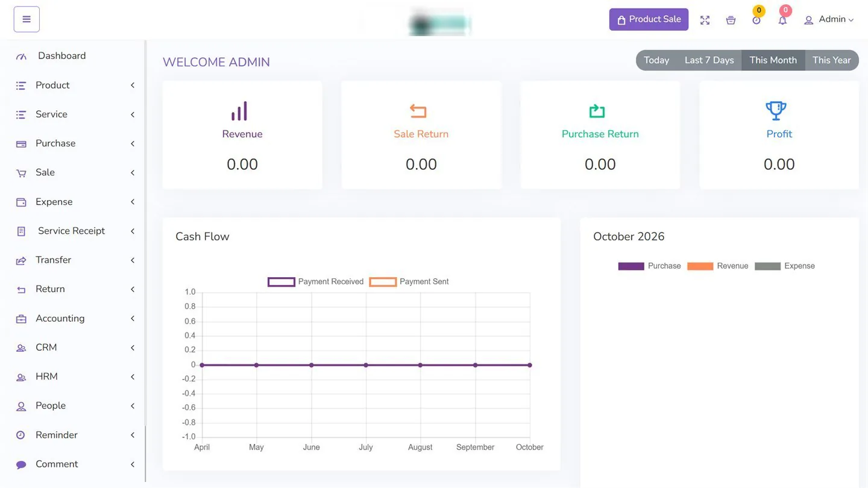Click the Product Sale button

point(649,19)
